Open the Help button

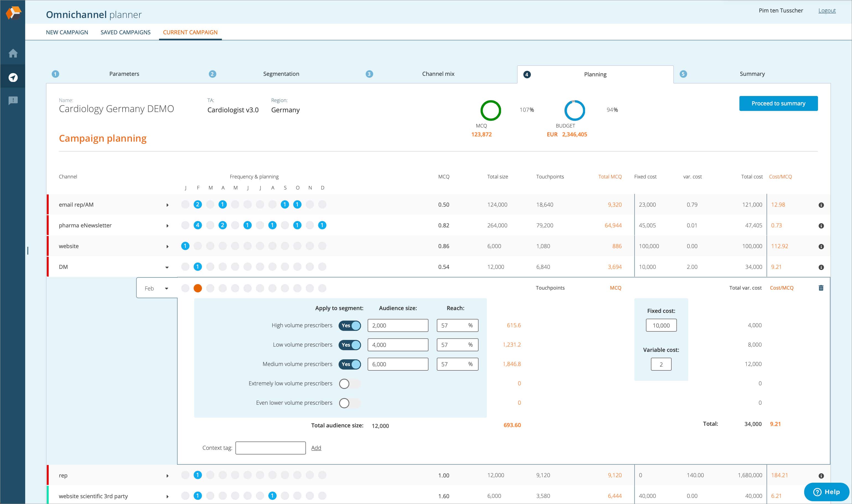coord(827,492)
